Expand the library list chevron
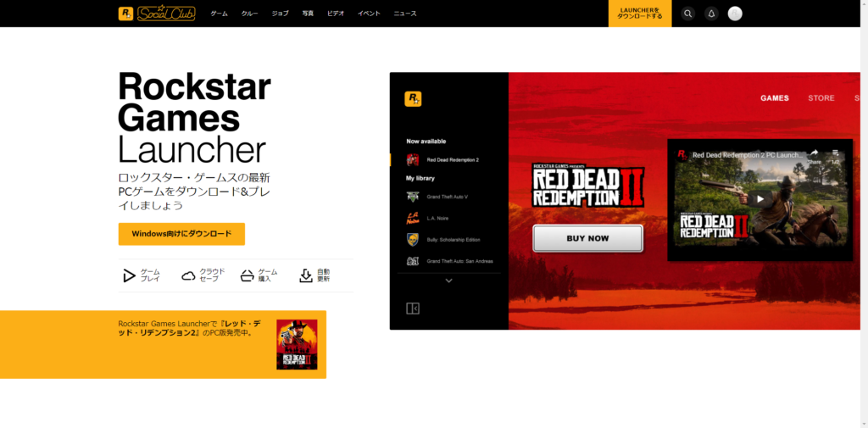 448,281
